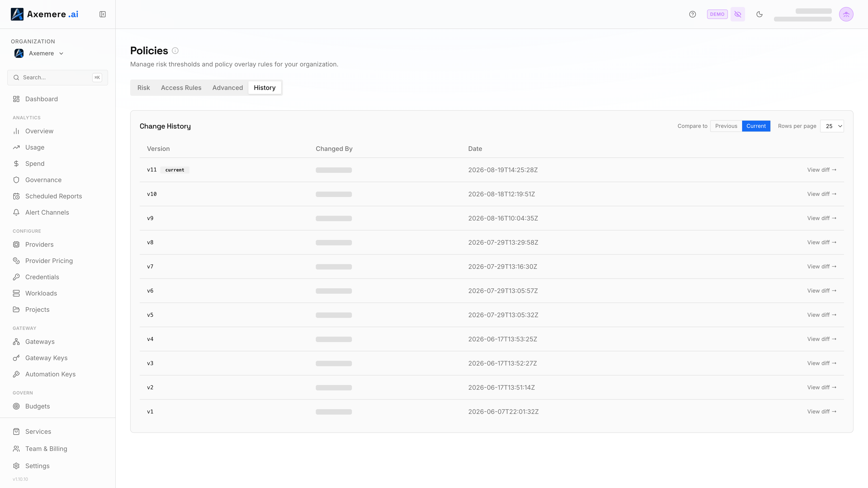This screenshot has width=868, height=488.
Task: View diff for v2
Action: point(821,387)
